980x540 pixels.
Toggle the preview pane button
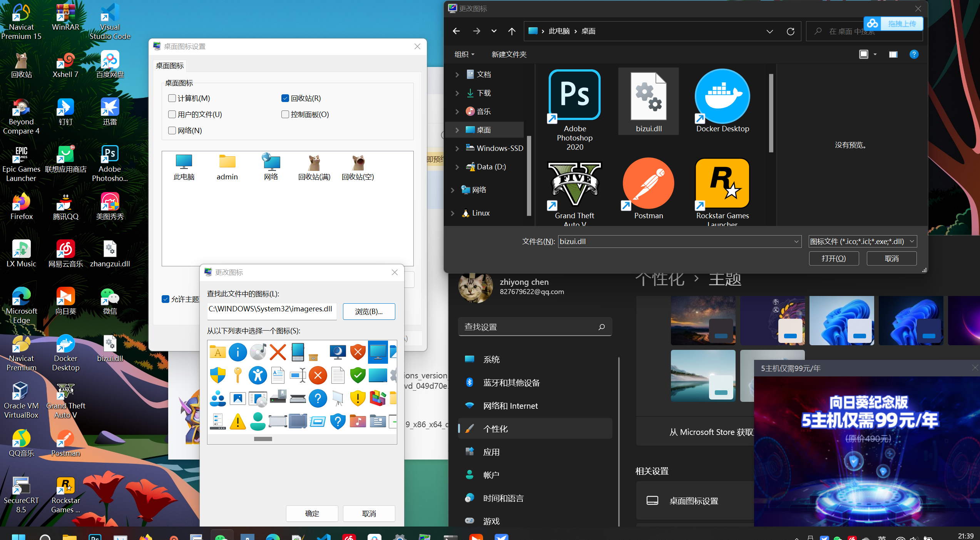(x=893, y=54)
